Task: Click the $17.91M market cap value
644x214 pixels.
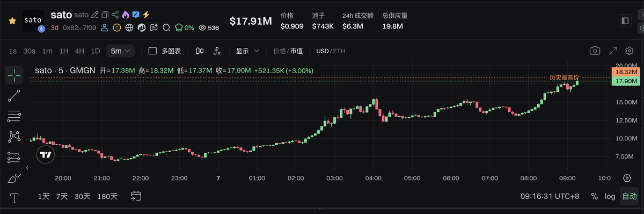Action: (x=251, y=21)
